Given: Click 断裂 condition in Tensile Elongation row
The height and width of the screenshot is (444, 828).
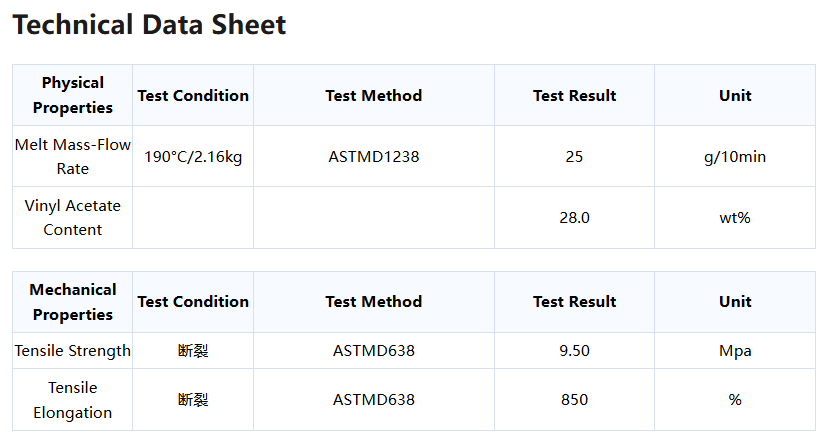Looking at the screenshot, I should click(193, 400).
